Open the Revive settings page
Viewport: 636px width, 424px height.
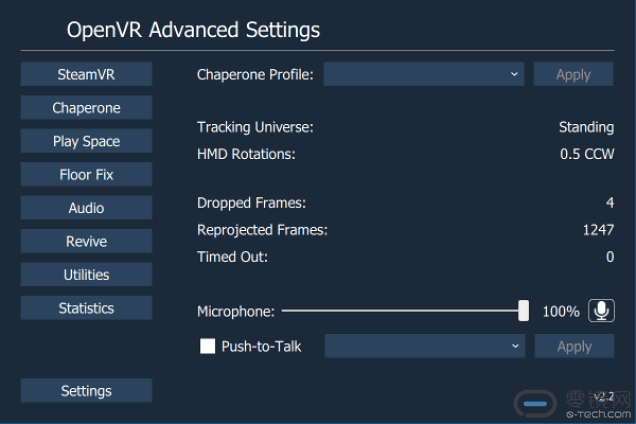pyautogui.click(x=86, y=241)
